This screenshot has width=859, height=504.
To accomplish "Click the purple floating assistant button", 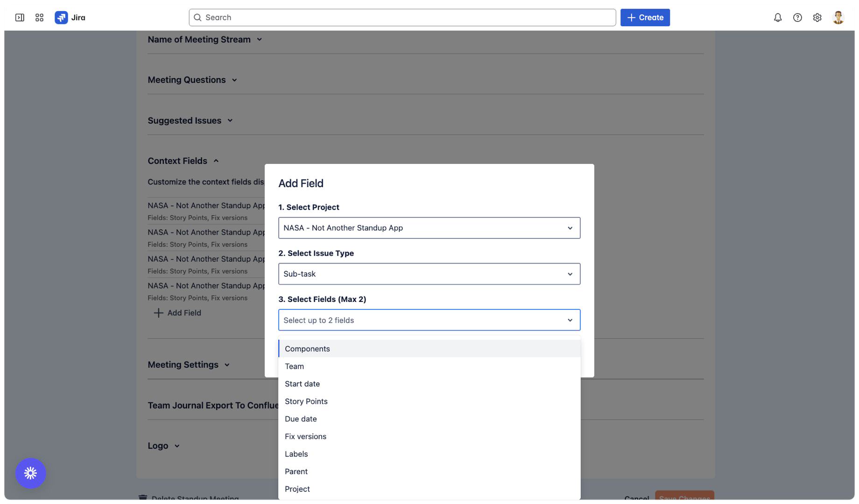I will [30, 473].
